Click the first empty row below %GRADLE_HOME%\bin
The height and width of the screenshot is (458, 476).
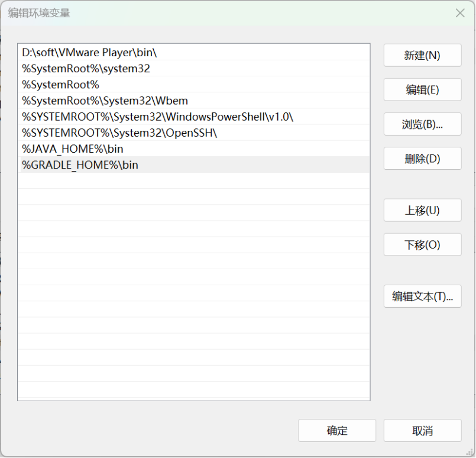tap(193, 181)
